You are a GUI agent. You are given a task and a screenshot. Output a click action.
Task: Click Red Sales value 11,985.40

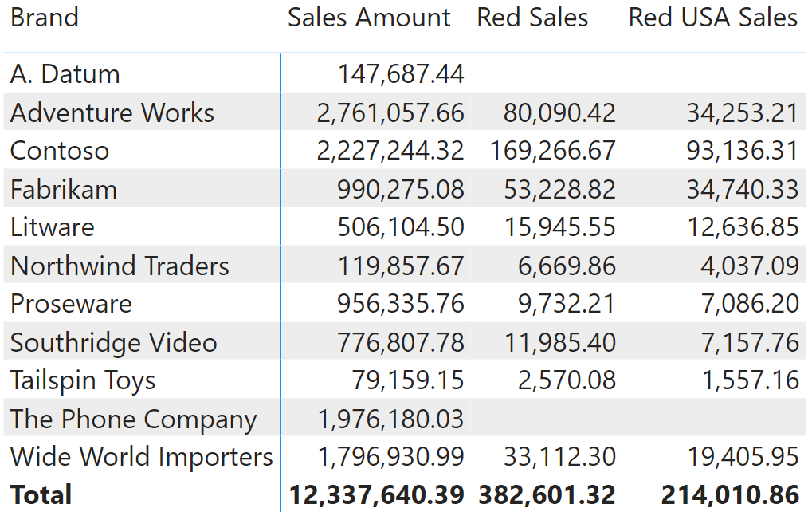[x=560, y=343]
